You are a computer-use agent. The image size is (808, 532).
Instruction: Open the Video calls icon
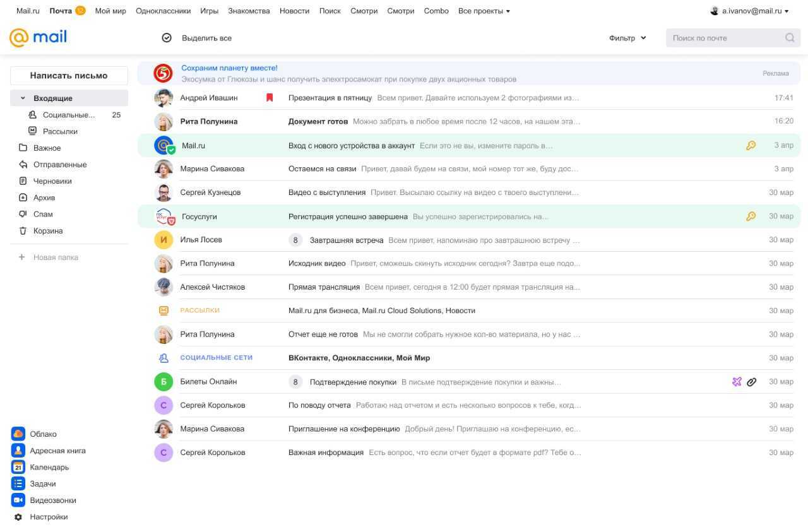(18, 500)
